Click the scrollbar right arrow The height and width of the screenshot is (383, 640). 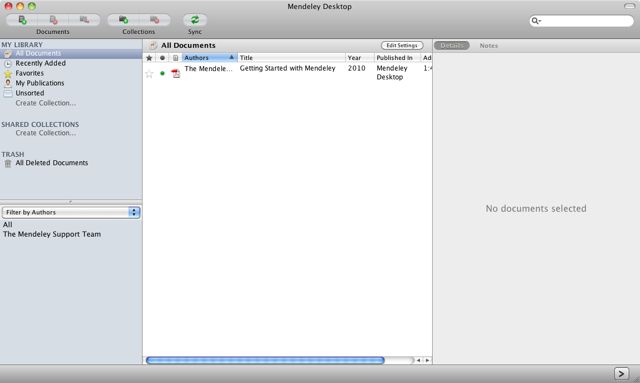click(427, 361)
